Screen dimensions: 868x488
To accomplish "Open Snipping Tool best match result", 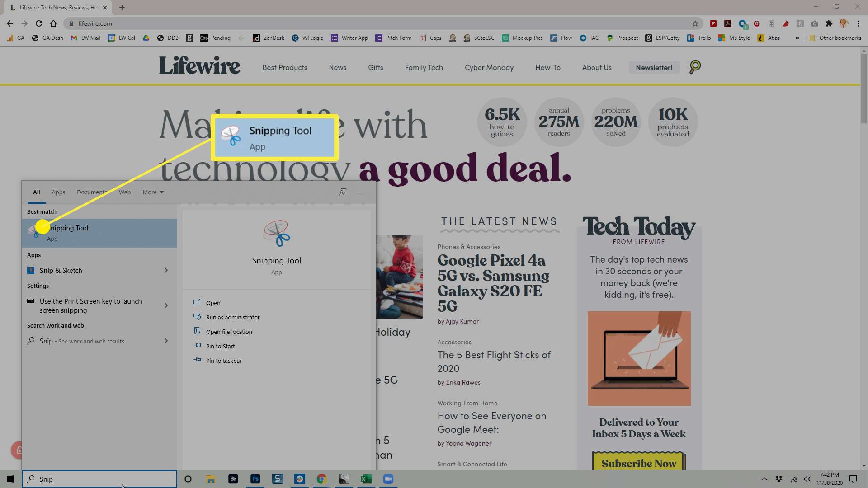I will (99, 233).
